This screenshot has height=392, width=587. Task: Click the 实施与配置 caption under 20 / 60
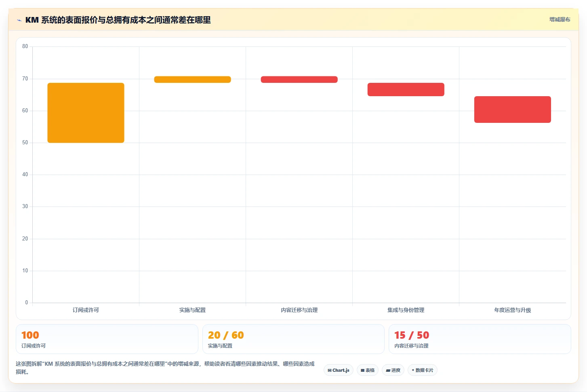click(220, 346)
